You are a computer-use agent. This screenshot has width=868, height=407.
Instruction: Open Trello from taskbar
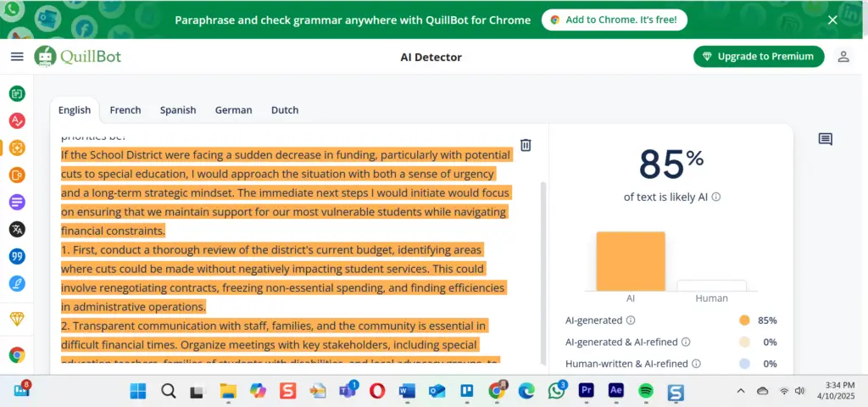467,391
